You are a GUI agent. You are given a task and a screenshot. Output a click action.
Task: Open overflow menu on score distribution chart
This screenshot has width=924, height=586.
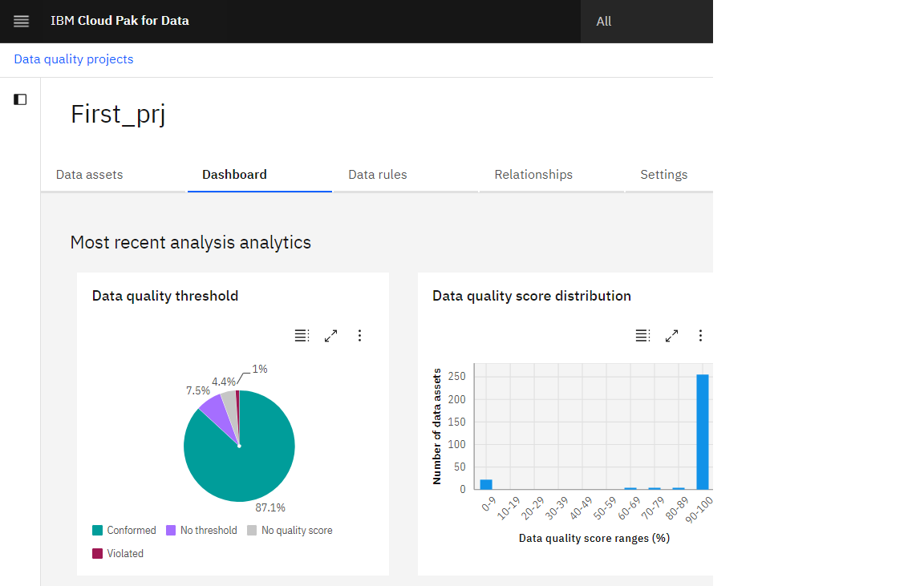pyautogui.click(x=700, y=335)
